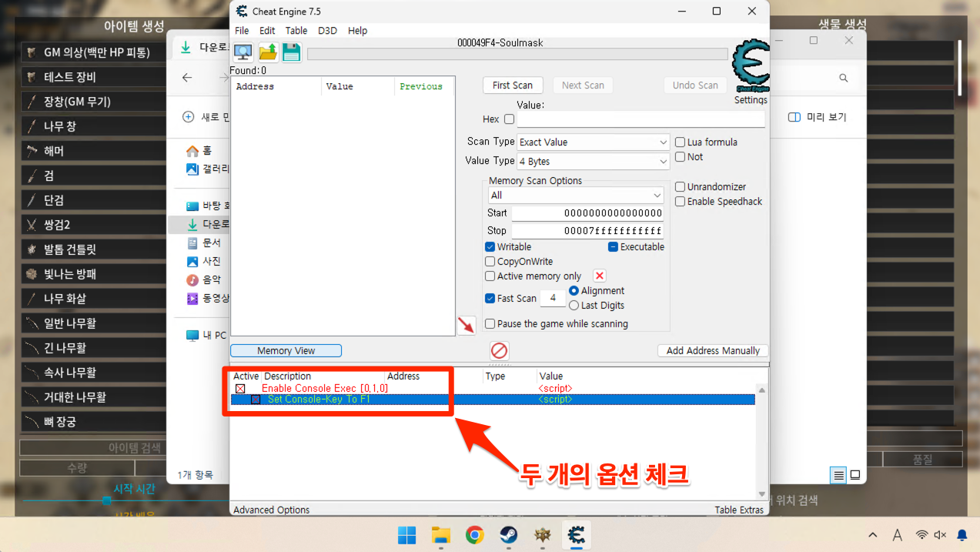The width and height of the screenshot is (980, 552).
Task: Click the Start address field
Action: point(587,213)
